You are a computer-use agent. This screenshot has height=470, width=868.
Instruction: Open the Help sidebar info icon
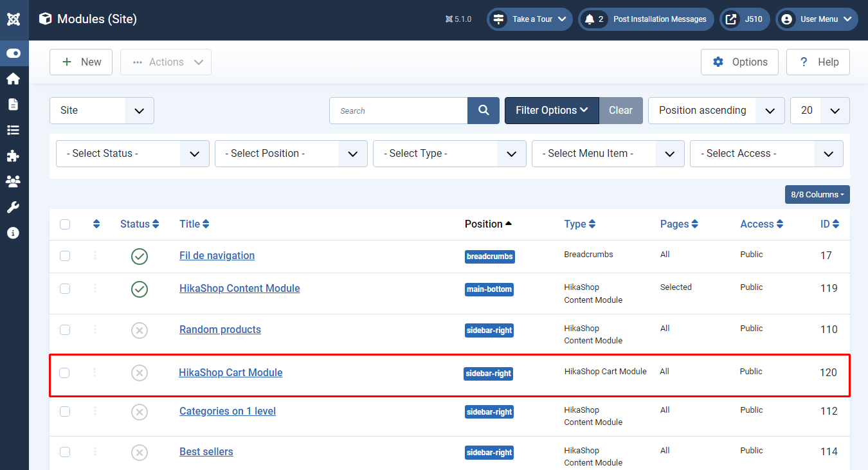click(14, 233)
